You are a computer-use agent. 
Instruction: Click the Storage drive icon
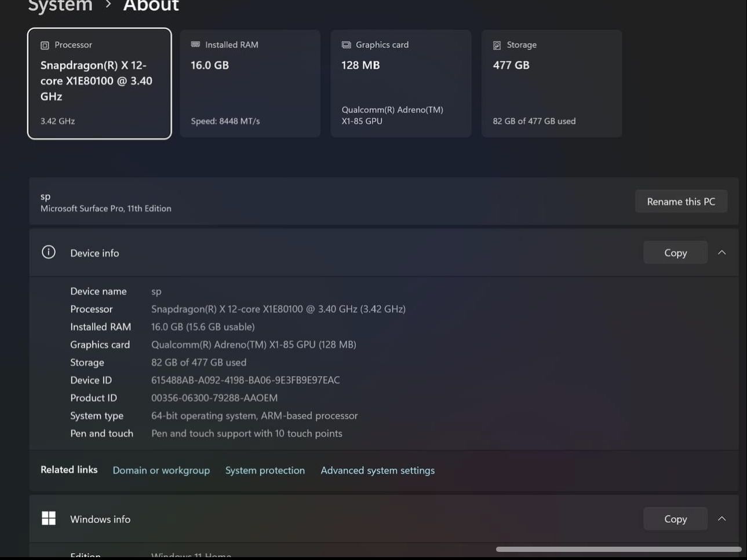[x=497, y=45]
